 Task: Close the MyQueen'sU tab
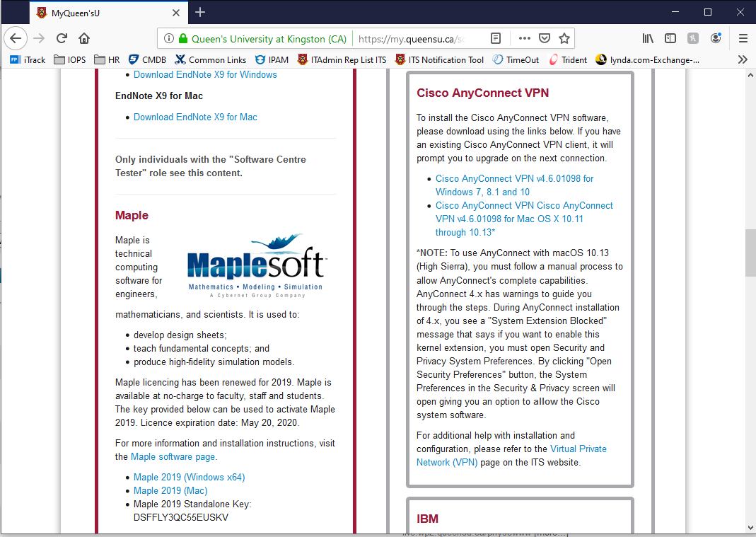(176, 13)
